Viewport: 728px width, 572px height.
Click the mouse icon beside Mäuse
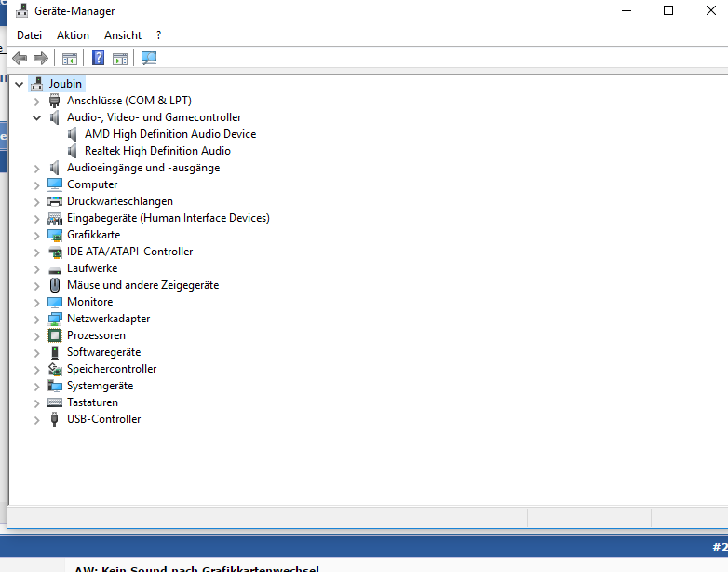55,285
